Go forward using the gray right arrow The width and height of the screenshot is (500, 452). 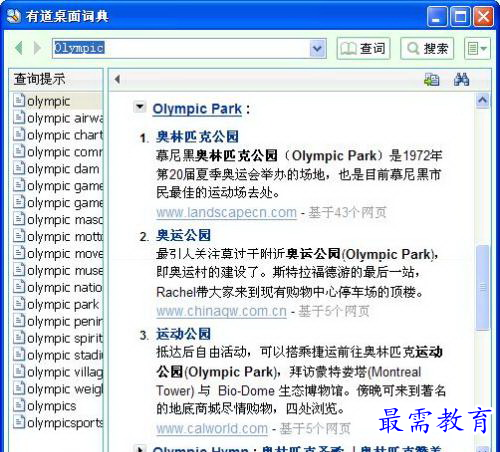tap(37, 48)
